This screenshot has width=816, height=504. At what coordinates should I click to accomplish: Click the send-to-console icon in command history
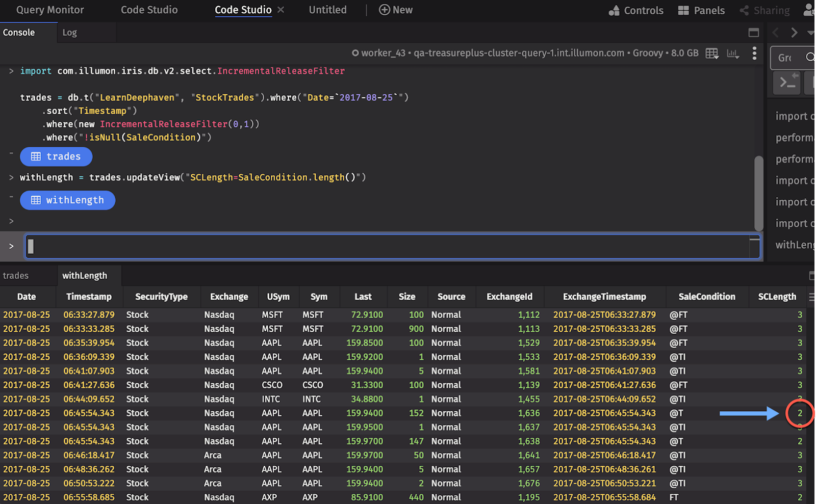point(788,82)
